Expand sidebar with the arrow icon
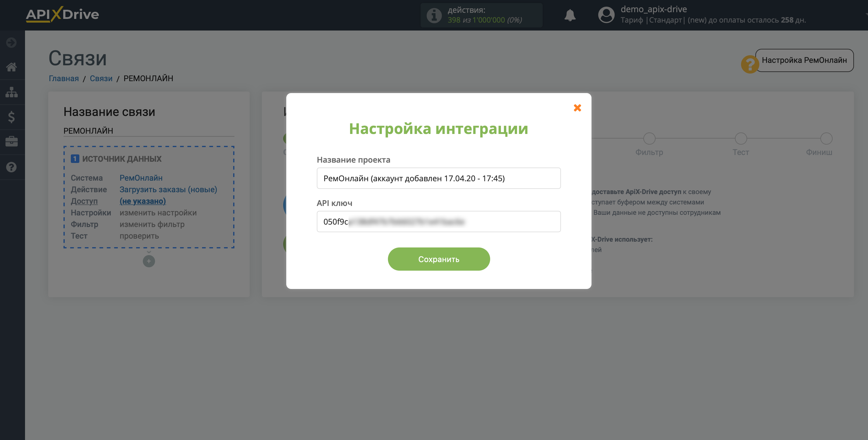The height and width of the screenshot is (440, 868). click(x=12, y=42)
